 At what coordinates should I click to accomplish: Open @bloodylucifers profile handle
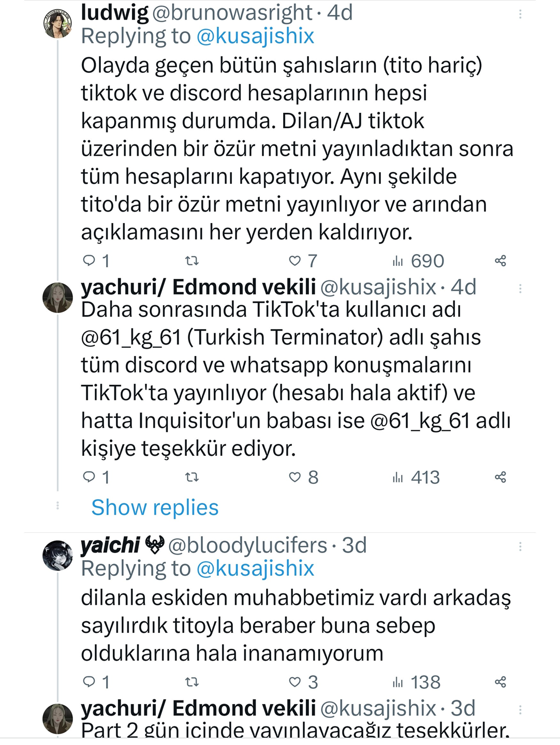[247, 545]
